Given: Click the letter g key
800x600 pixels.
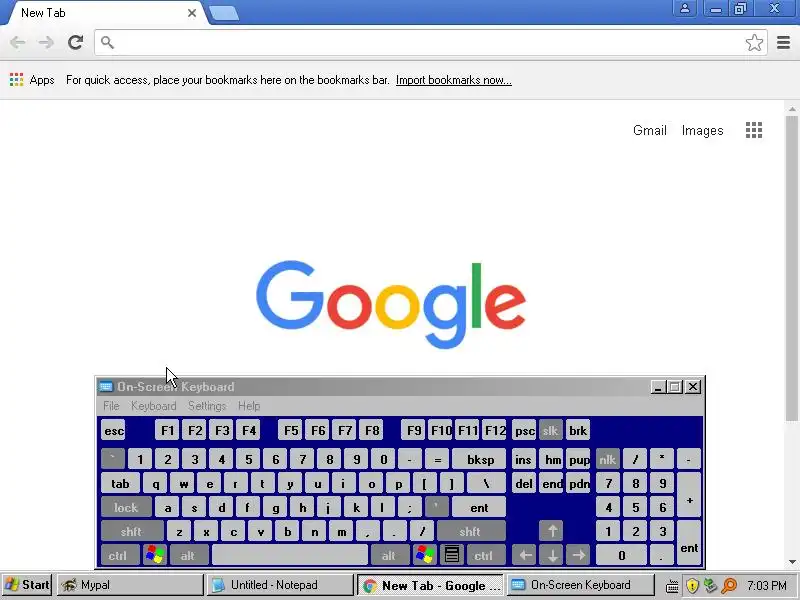Looking at the screenshot, I should click(x=276, y=508).
